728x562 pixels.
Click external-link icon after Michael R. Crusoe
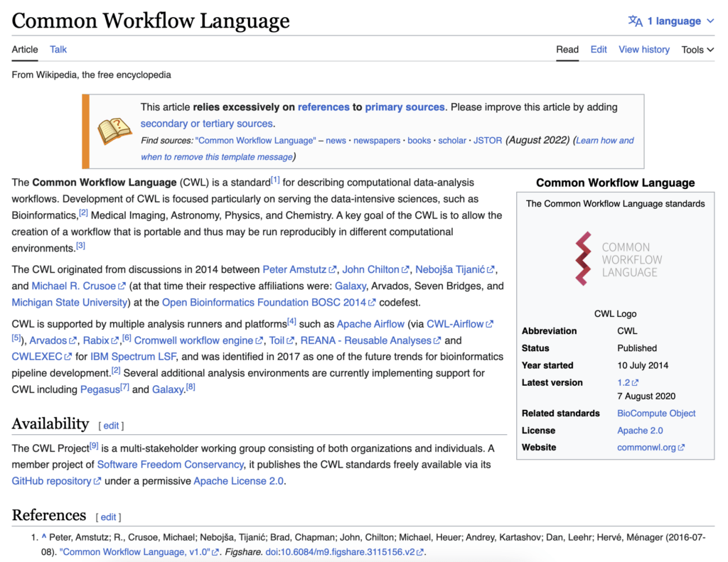coord(122,286)
